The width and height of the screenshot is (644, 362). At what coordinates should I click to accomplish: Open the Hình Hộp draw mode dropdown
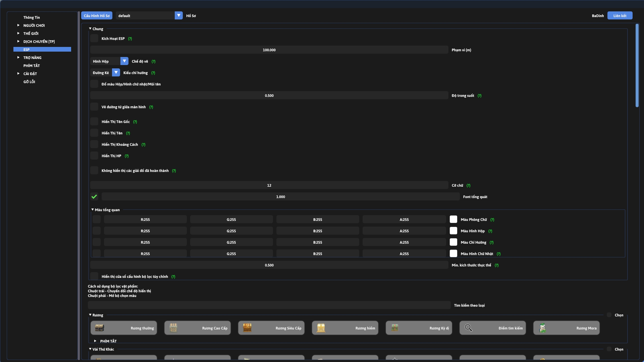point(124,61)
